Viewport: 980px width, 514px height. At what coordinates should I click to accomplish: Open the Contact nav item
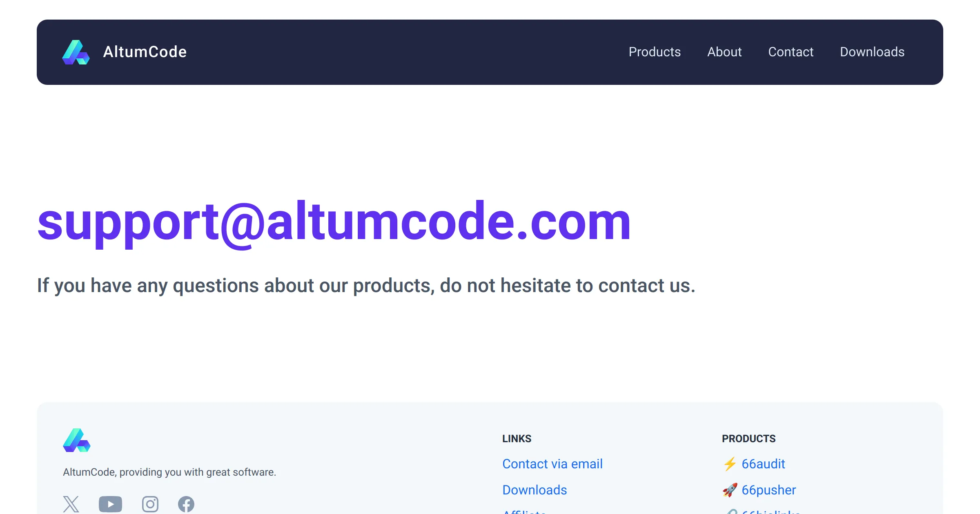pyautogui.click(x=791, y=52)
